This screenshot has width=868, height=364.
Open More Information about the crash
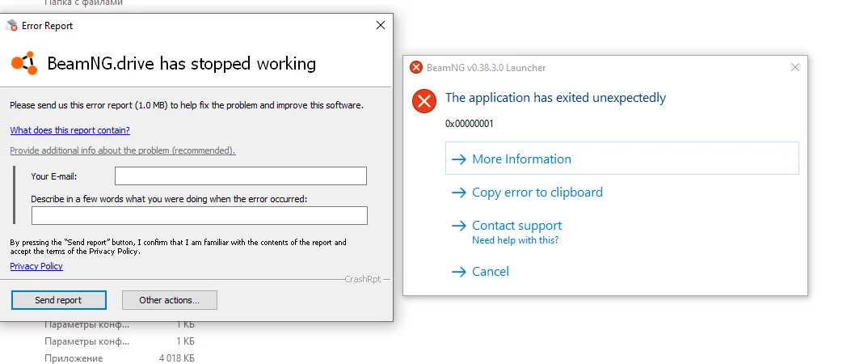click(x=520, y=159)
